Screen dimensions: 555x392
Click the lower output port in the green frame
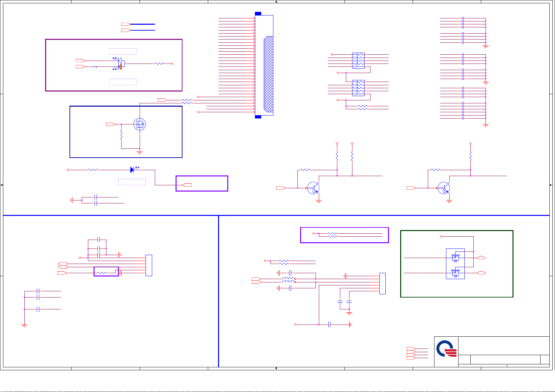481,273
